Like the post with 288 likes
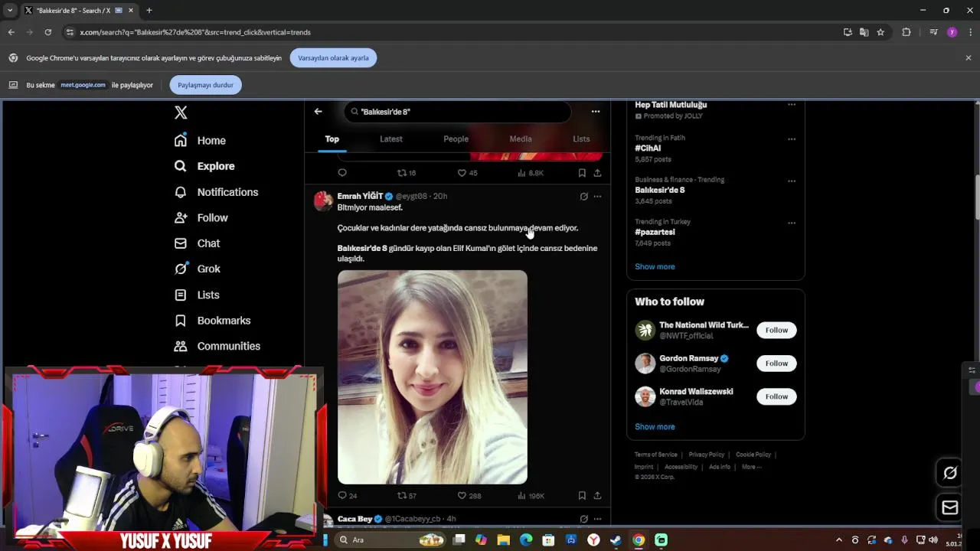Viewport: 980px width, 551px height. point(469,496)
